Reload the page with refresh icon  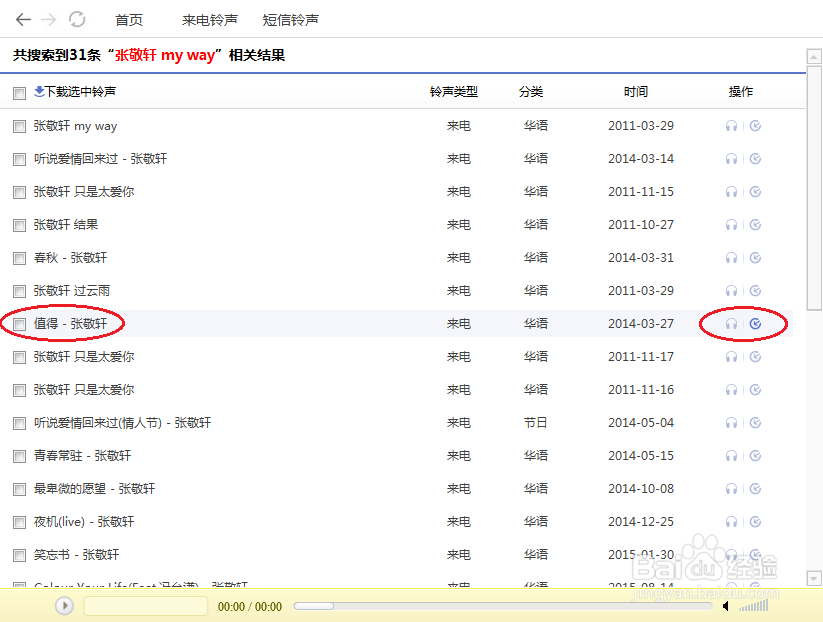pyautogui.click(x=77, y=19)
